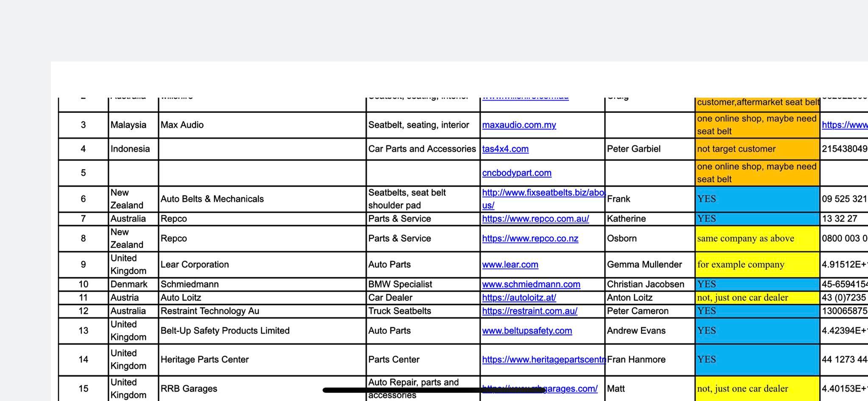868x401 pixels.
Task: Click the Christian Jacobsen contact cell
Action: coord(650,284)
